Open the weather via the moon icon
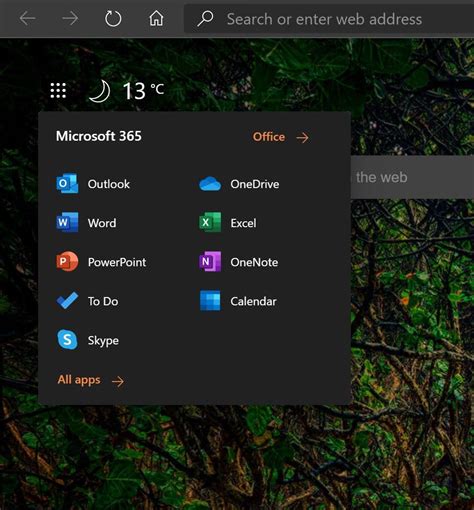The width and height of the screenshot is (474, 510). (x=100, y=91)
